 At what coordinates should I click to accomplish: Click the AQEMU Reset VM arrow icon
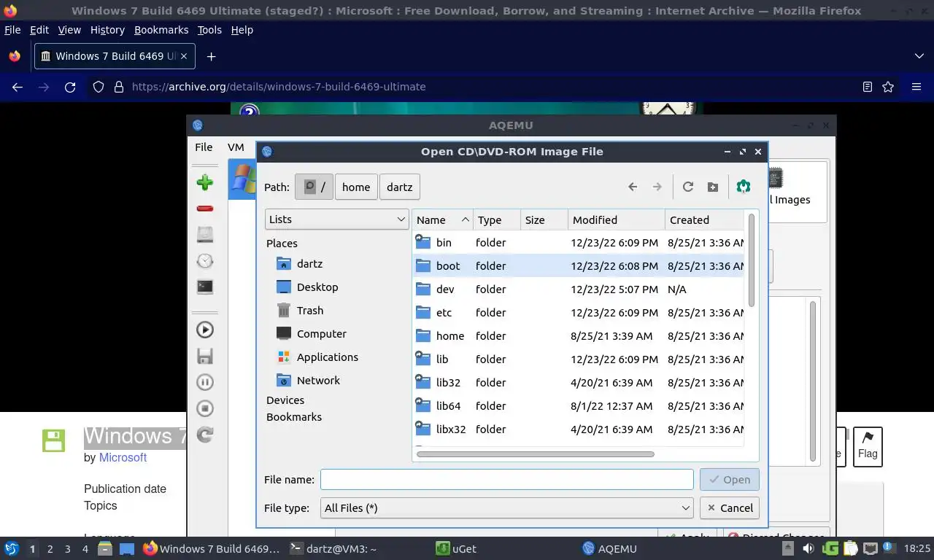pyautogui.click(x=205, y=435)
